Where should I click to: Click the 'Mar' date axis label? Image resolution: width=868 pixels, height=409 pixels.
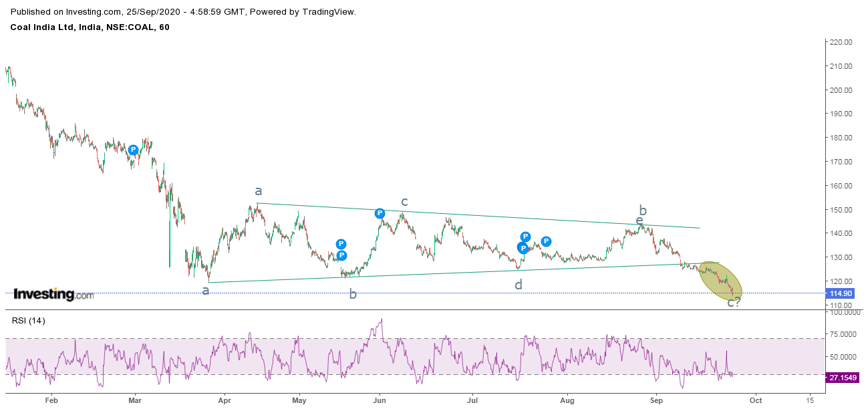pos(134,401)
